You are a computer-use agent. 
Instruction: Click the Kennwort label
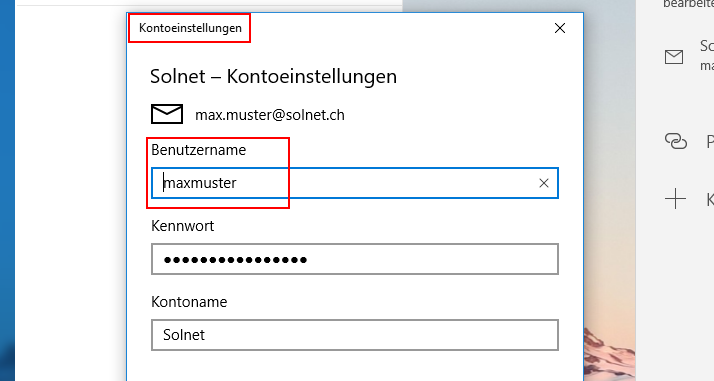183,226
